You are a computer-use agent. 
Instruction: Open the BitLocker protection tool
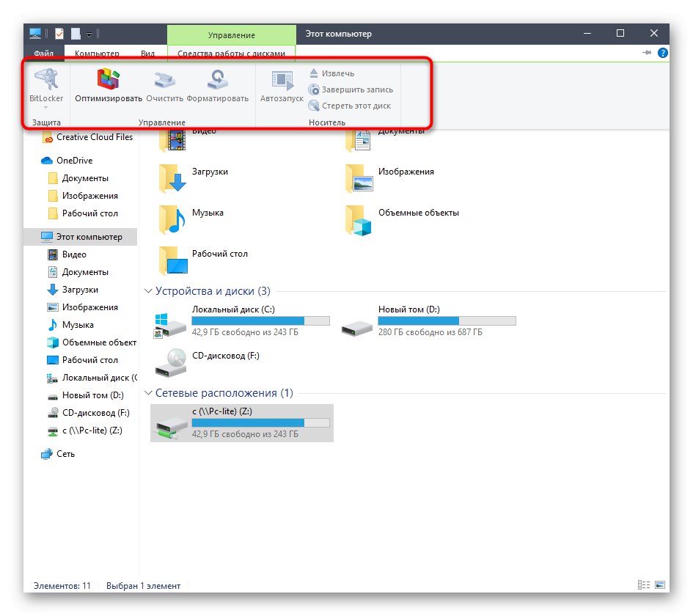pyautogui.click(x=46, y=86)
